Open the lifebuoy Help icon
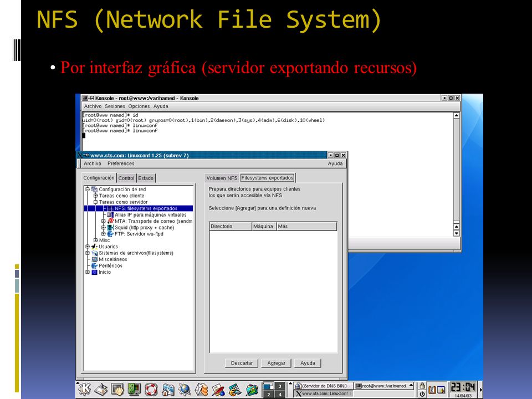 click(x=151, y=390)
